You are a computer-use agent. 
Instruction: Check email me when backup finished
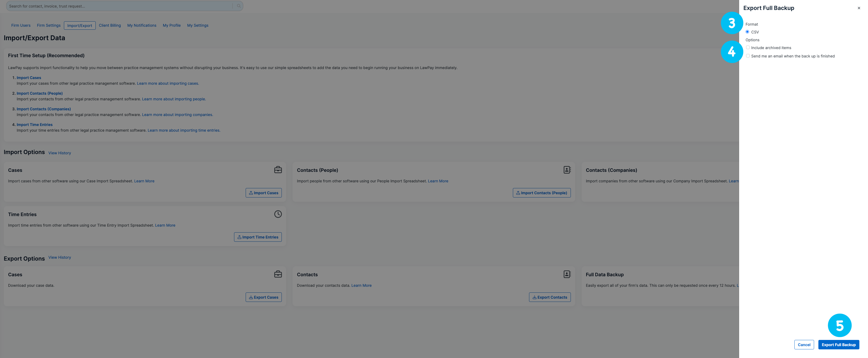click(748, 56)
